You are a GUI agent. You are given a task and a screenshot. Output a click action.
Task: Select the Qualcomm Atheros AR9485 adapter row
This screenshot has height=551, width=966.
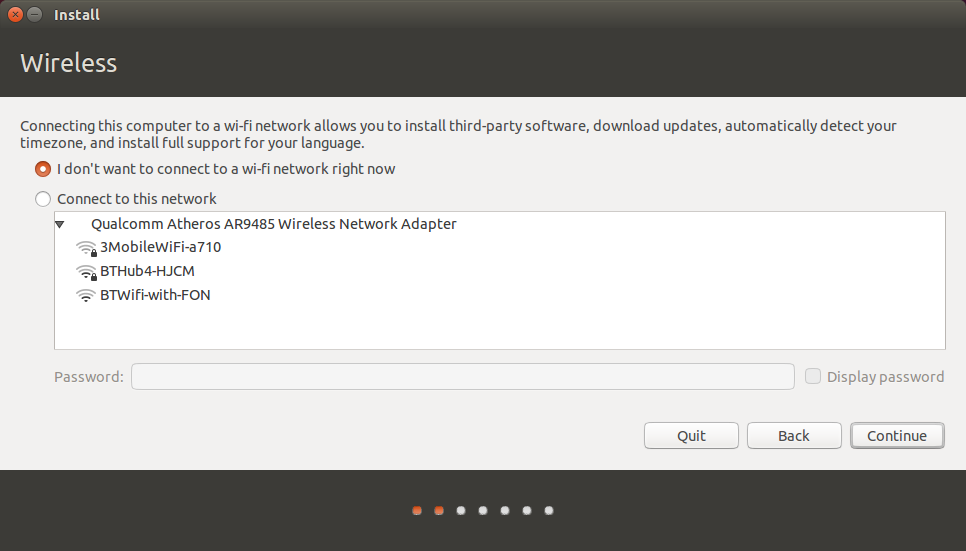tap(273, 224)
